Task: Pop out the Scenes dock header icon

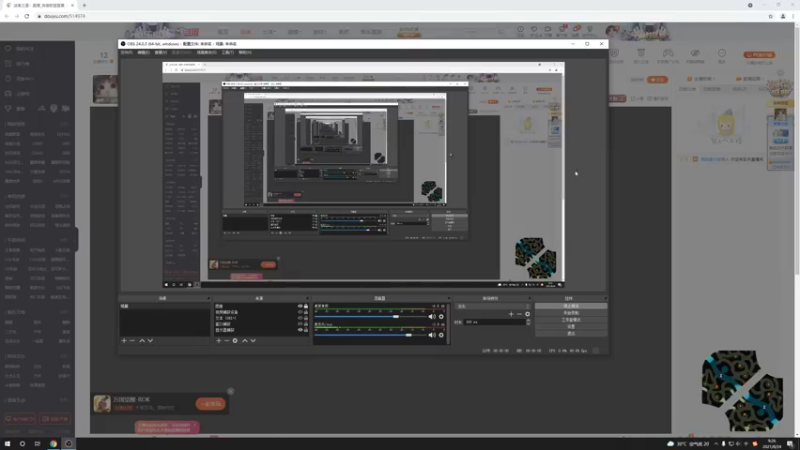Action: (x=208, y=298)
